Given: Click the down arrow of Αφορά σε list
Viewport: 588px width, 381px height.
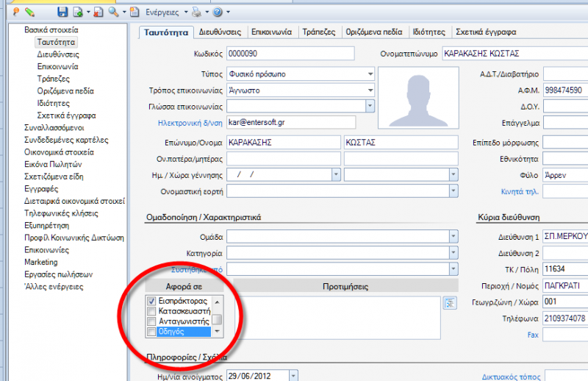Looking at the screenshot, I should click(x=217, y=332).
